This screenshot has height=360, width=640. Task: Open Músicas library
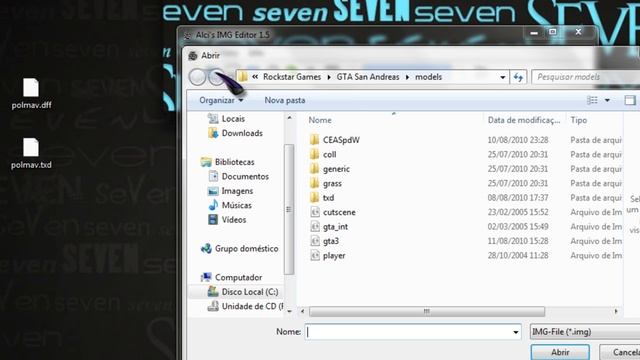point(237,205)
